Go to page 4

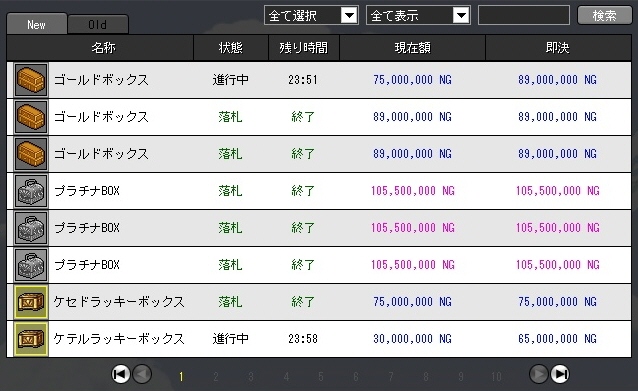[x=286, y=377]
